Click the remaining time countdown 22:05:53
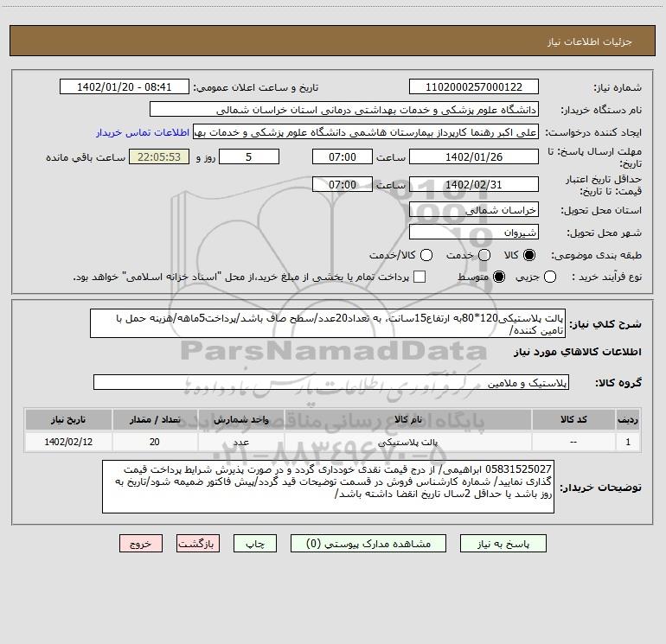 tap(159, 156)
